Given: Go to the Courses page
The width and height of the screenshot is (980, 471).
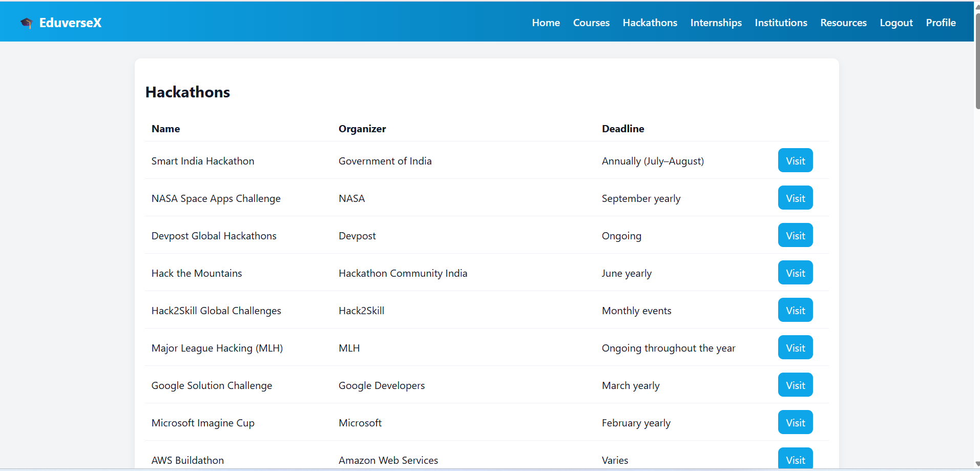Looking at the screenshot, I should [591, 23].
